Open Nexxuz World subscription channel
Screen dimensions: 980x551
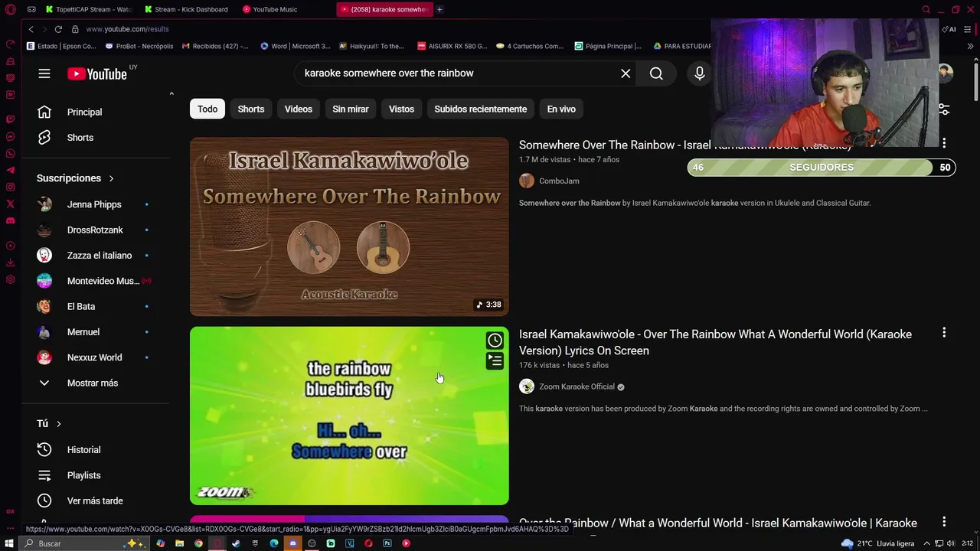coord(96,357)
